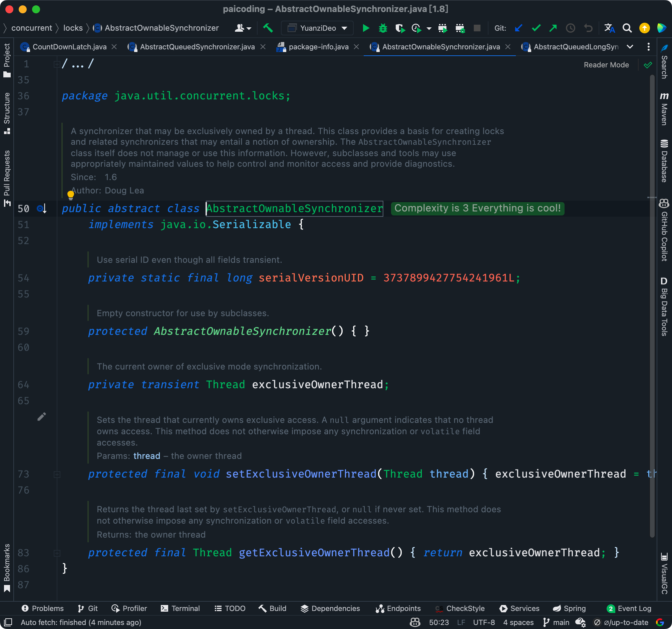Image resolution: width=672 pixels, height=629 pixels.
Task: Click the Git update project arrow
Action: (518, 28)
